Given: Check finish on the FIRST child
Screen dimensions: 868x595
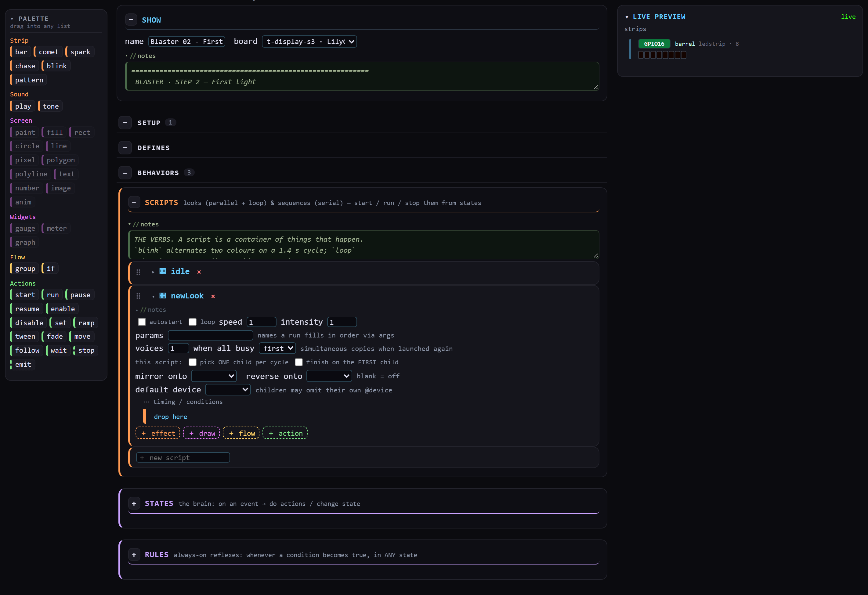Looking at the screenshot, I should (299, 362).
